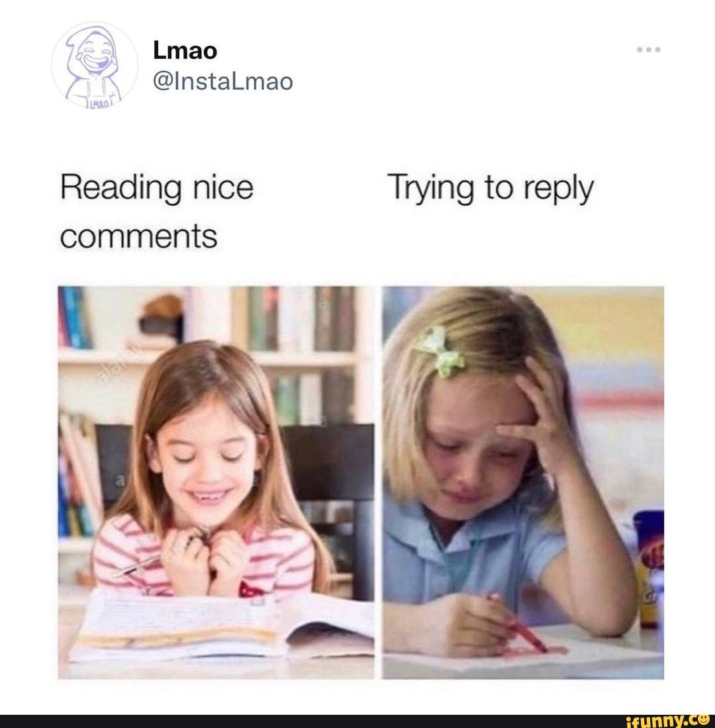Click the three-dot more options icon
The image size is (715, 728).
pos(648,49)
